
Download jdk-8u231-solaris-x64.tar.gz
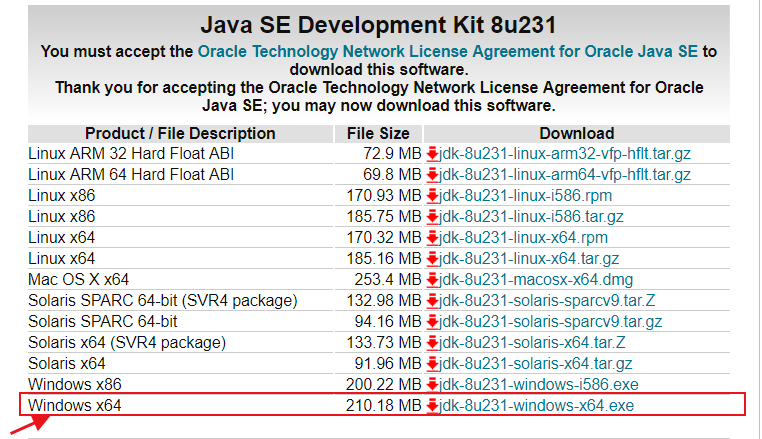click(535, 363)
